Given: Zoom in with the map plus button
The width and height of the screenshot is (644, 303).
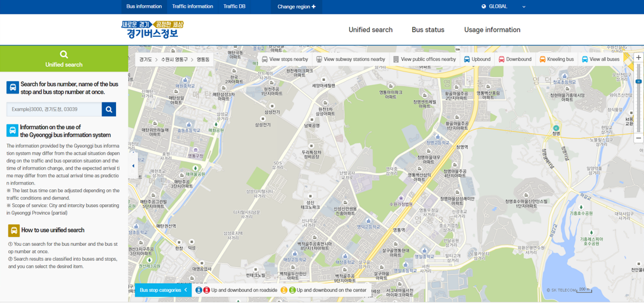Looking at the screenshot, I should pyautogui.click(x=638, y=58).
